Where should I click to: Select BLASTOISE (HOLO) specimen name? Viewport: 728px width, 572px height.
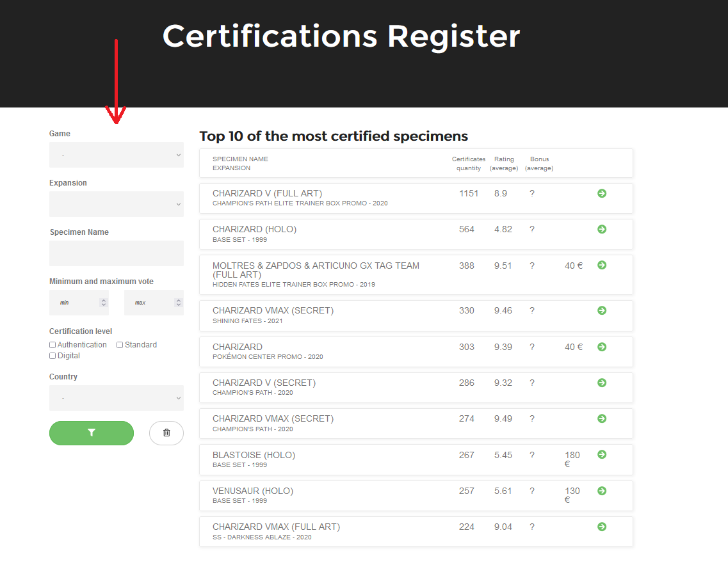click(x=254, y=455)
